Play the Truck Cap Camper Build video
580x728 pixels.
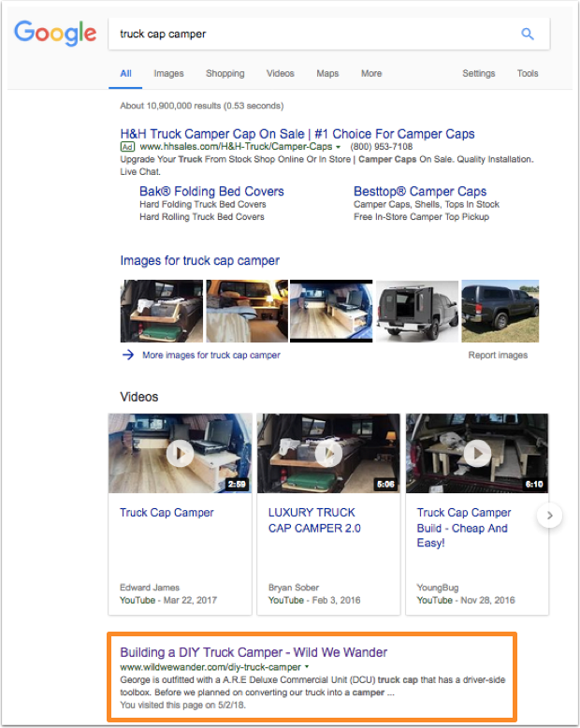click(477, 453)
